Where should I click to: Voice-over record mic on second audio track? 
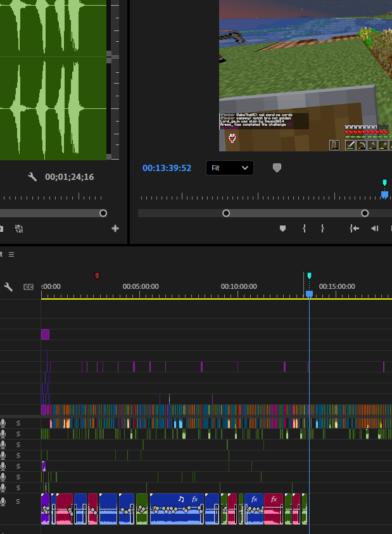pos(3,434)
